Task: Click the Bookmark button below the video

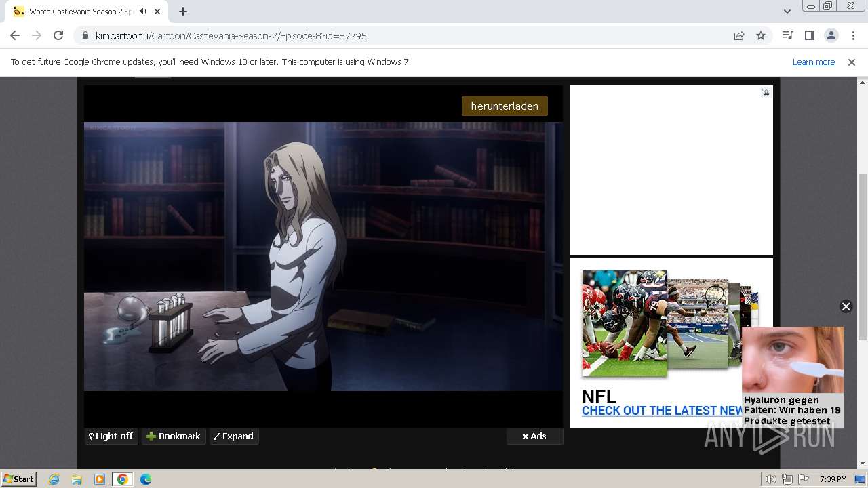Action: [x=174, y=436]
